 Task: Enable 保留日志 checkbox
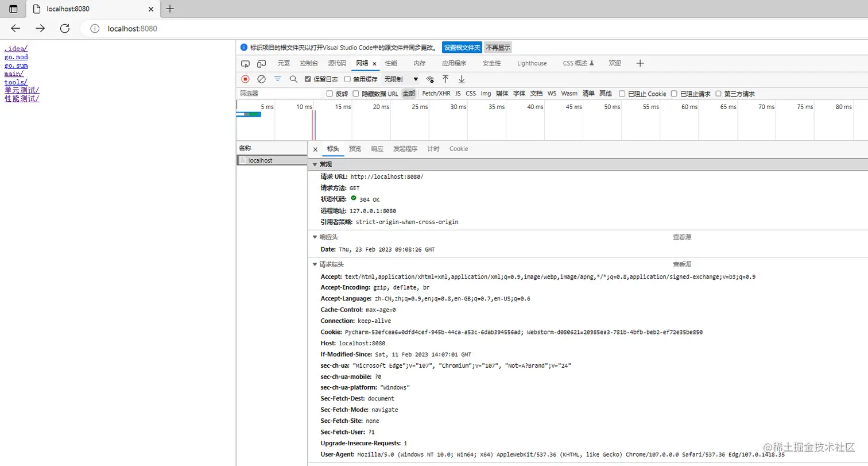point(308,79)
